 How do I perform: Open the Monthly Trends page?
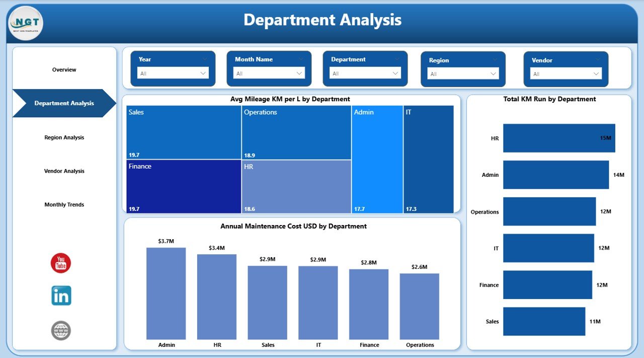pos(64,204)
